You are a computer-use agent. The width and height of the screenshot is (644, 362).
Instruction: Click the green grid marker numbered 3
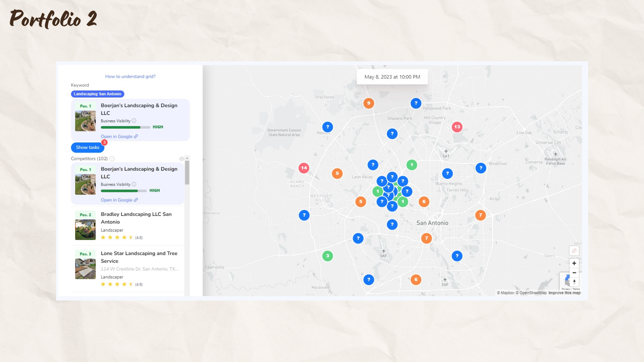[327, 256]
